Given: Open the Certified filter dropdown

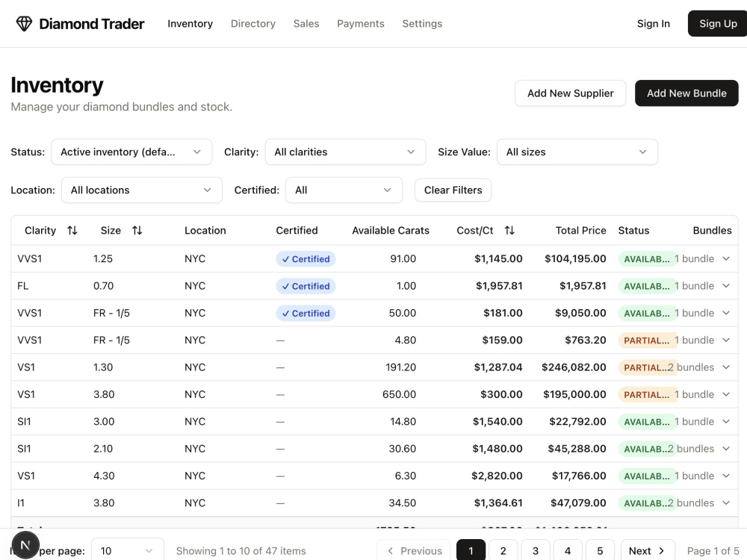Looking at the screenshot, I should pyautogui.click(x=344, y=190).
